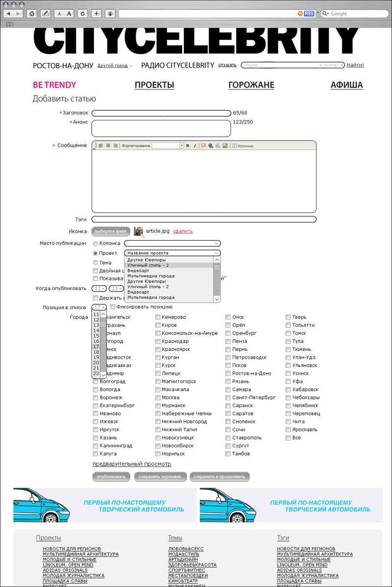Image resolution: width=392 pixels, height=587 pixels.
Task: Open the article.jpg thumbnail preview
Action: [x=139, y=232]
